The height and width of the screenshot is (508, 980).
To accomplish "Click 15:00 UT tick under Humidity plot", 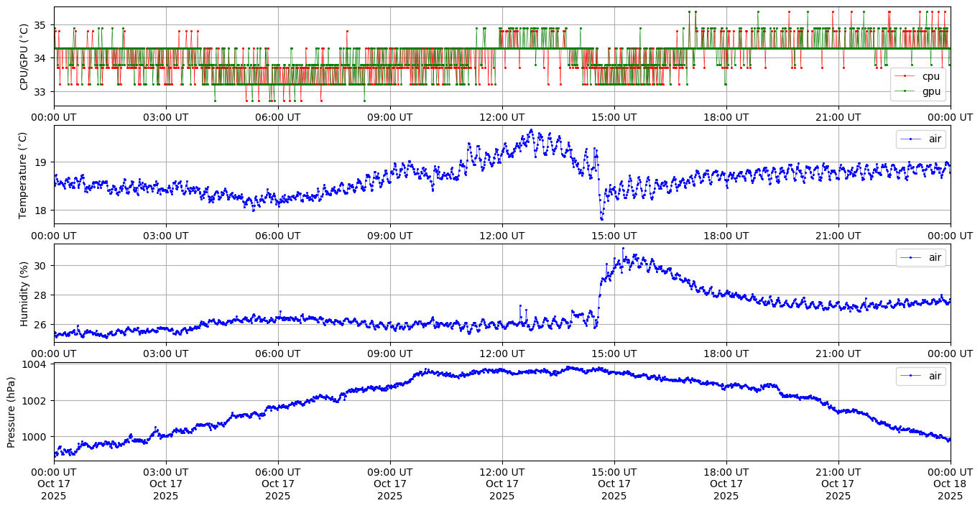I will [614, 353].
